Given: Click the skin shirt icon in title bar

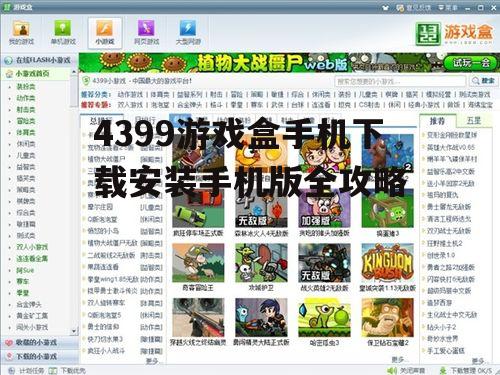Looking at the screenshot, I should click(x=386, y=7).
